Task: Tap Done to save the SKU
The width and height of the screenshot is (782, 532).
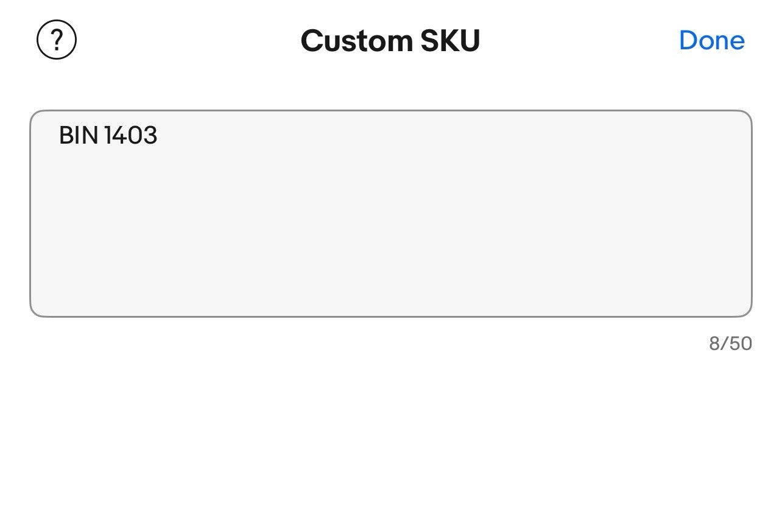Action: 711,40
